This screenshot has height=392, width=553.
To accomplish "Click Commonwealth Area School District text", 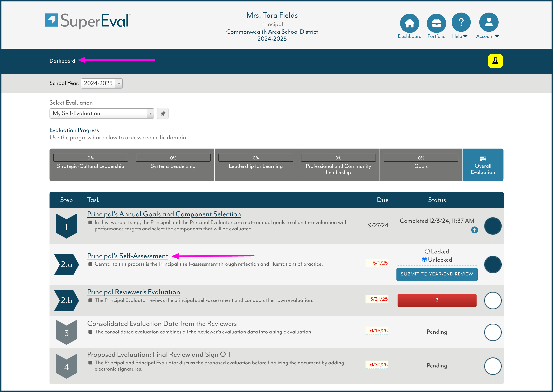I will click(272, 32).
